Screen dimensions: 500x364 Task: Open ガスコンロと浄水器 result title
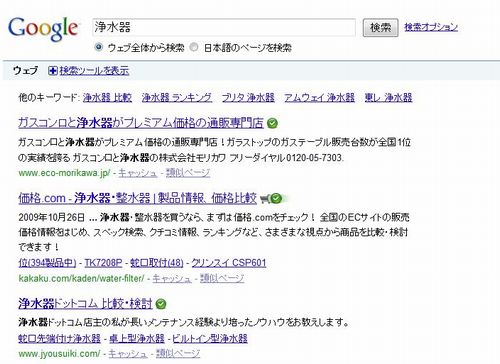coord(141,123)
